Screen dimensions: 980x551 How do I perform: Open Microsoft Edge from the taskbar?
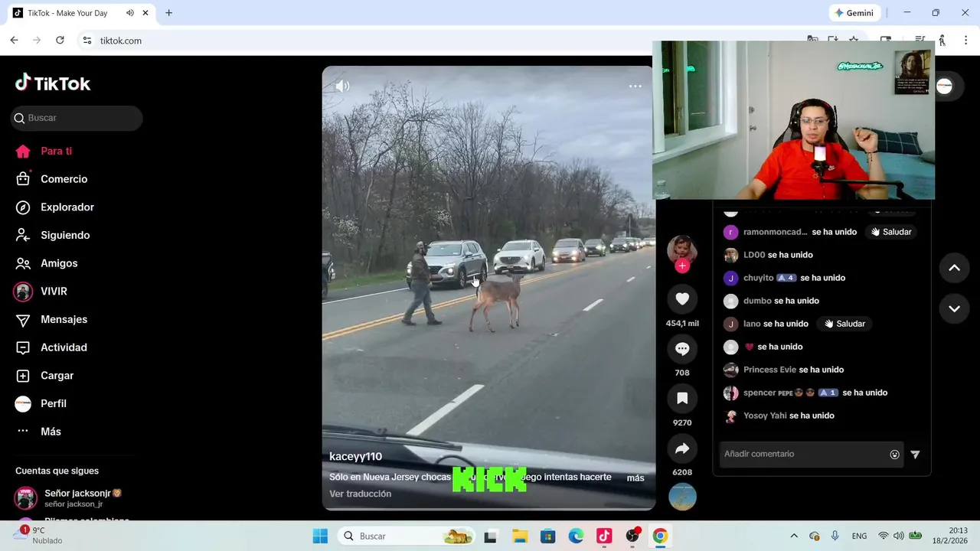(576, 536)
